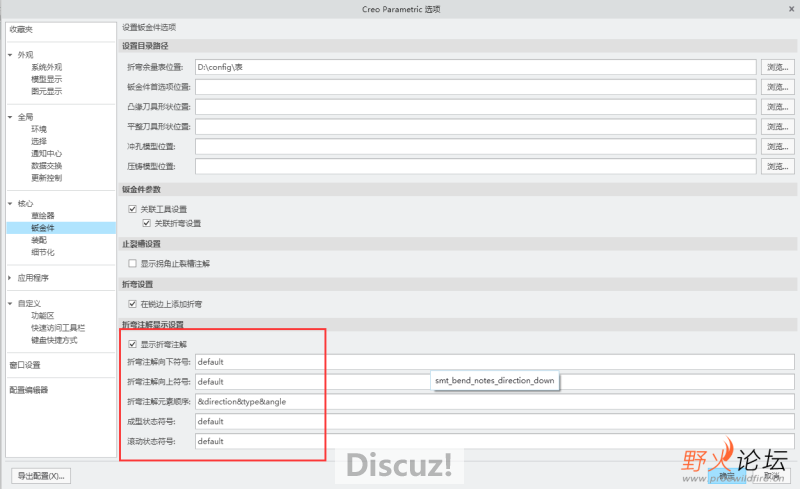The height and width of the screenshot is (489, 800).
Task: Select 草绘器 under 核心
Action: pyautogui.click(x=43, y=215)
